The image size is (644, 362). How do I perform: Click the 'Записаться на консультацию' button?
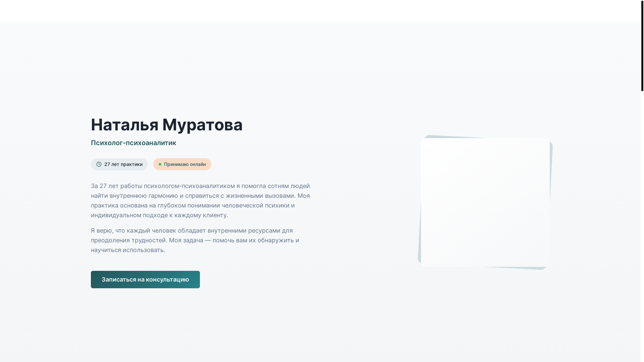(145, 280)
